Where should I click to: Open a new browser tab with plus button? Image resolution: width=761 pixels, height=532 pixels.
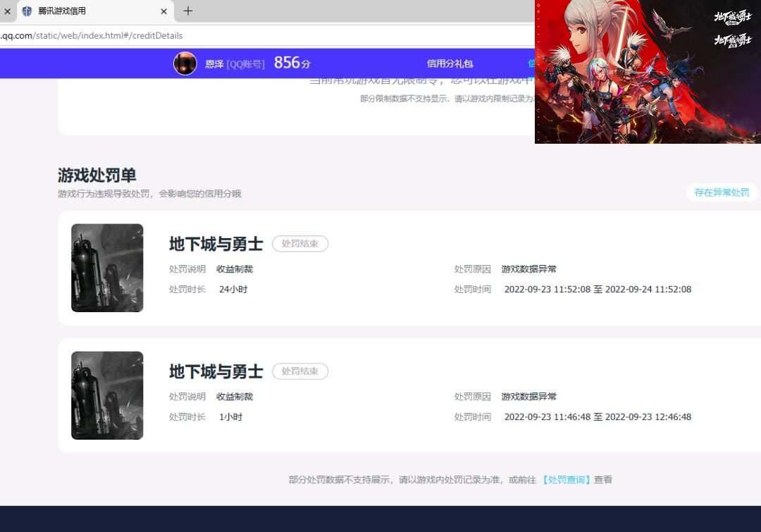point(188,11)
